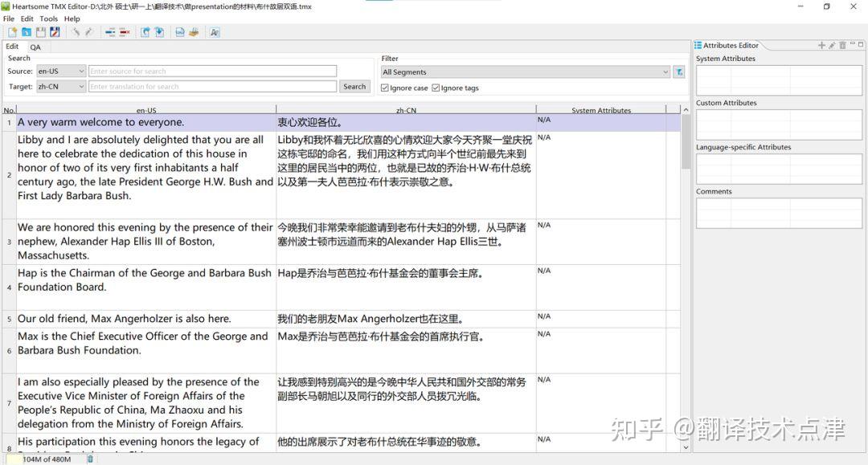The width and height of the screenshot is (868, 465).
Task: Switch to the QA tab
Action: 34,47
